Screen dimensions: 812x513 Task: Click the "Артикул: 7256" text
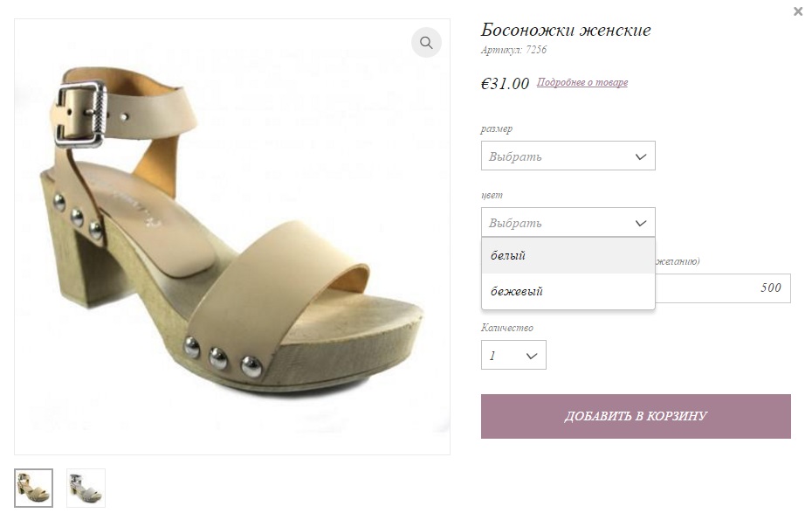513,51
